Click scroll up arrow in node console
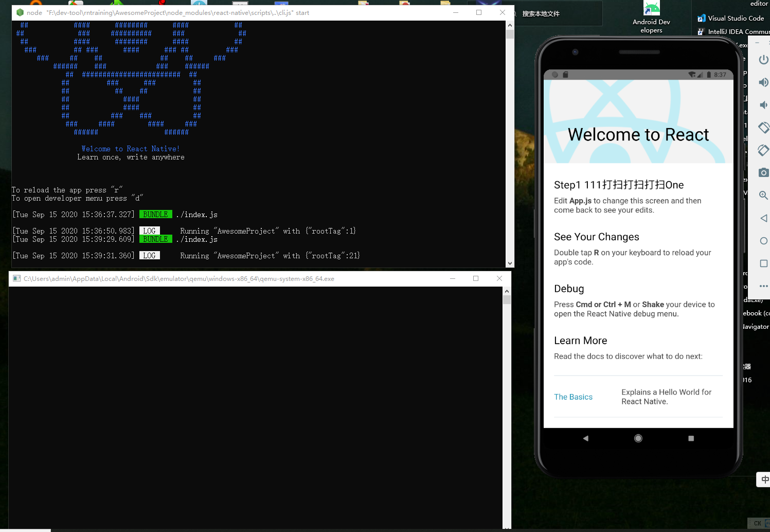Image resolution: width=770 pixels, height=532 pixels. pyautogui.click(x=510, y=25)
